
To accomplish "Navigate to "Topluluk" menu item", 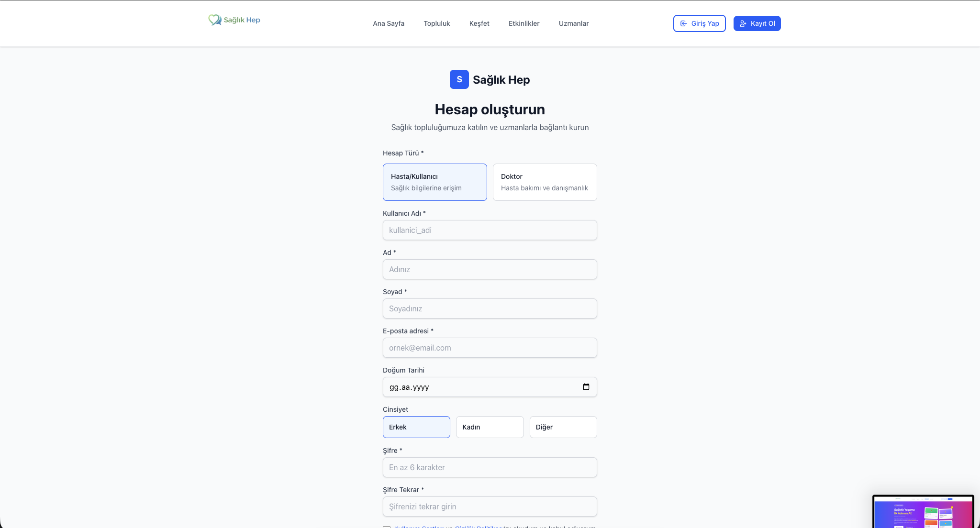I will pyautogui.click(x=436, y=23).
